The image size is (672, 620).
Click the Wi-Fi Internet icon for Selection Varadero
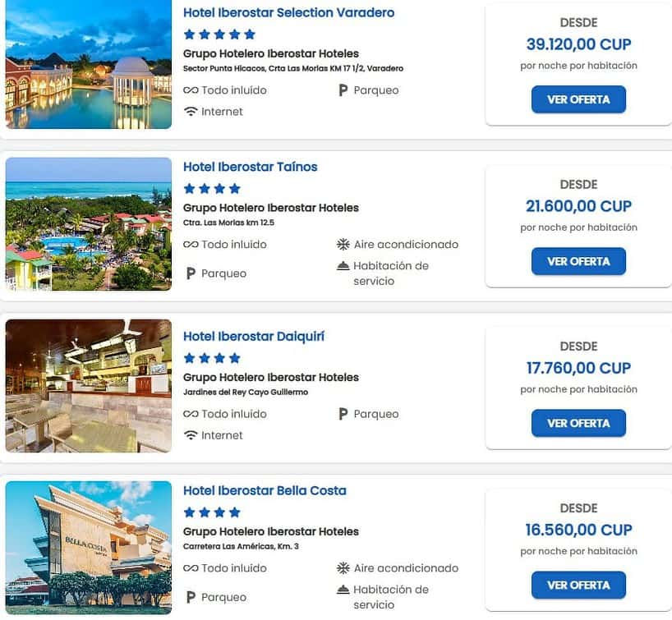(191, 112)
